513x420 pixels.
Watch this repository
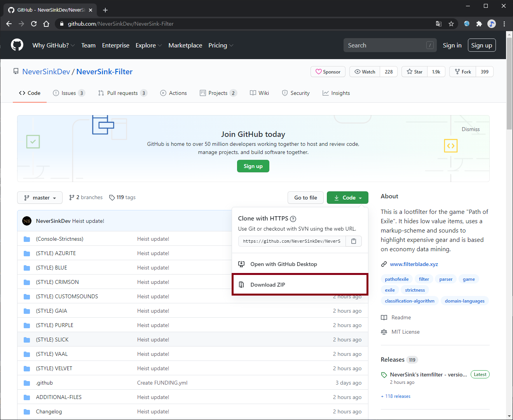tap(365, 72)
